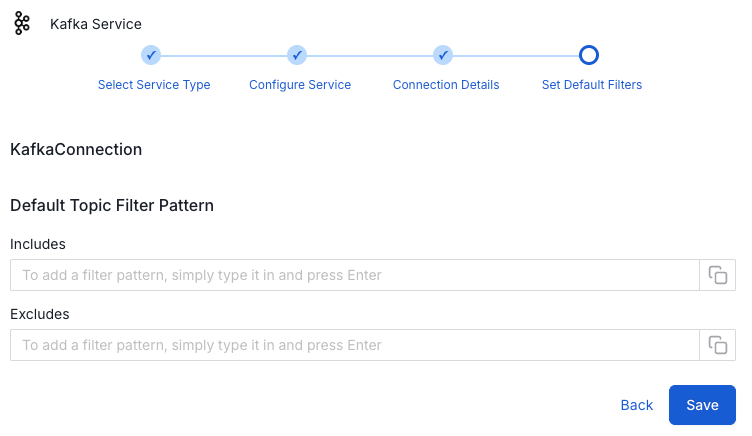Click the Kafka Service title text
This screenshot has height=436, width=752.
[96, 24]
